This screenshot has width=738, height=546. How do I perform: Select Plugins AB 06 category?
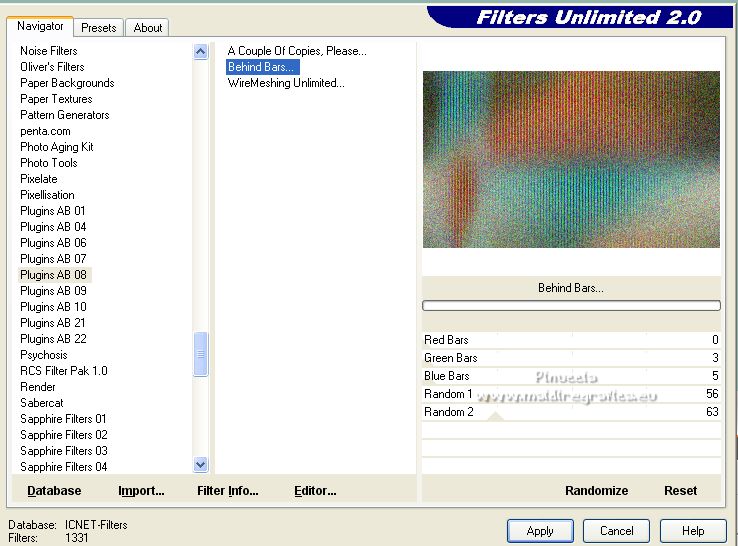[x=53, y=243]
